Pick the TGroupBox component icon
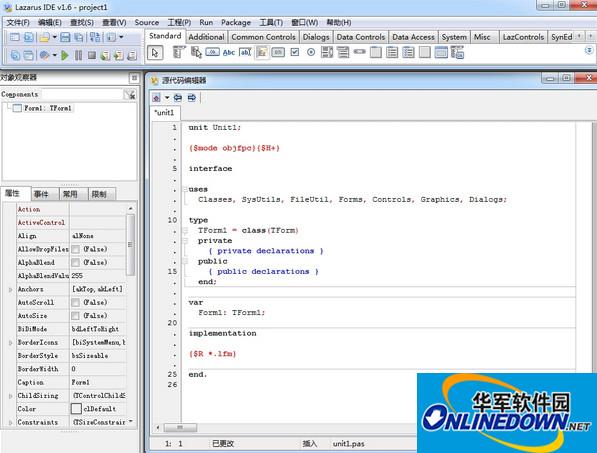The image size is (597, 453). click(375, 52)
